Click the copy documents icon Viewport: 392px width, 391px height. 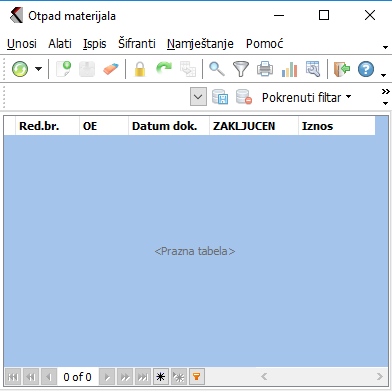188,69
